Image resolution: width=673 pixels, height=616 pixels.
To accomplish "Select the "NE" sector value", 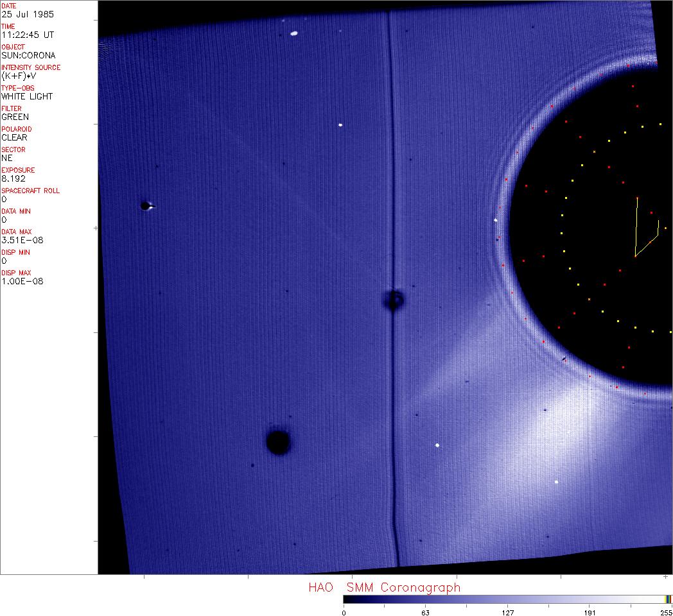I will coord(7,158).
